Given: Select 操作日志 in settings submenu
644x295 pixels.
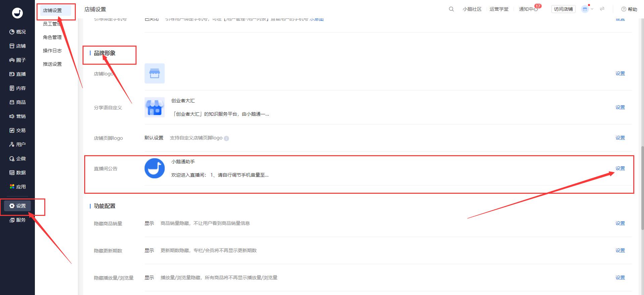Looking at the screenshot, I should click(x=52, y=51).
